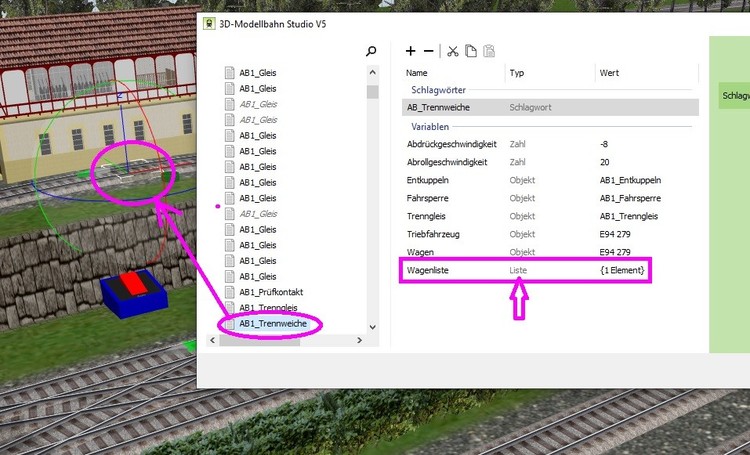
Task: Click the Liste type cell of Wagenliste
Action: pyautogui.click(x=518, y=270)
